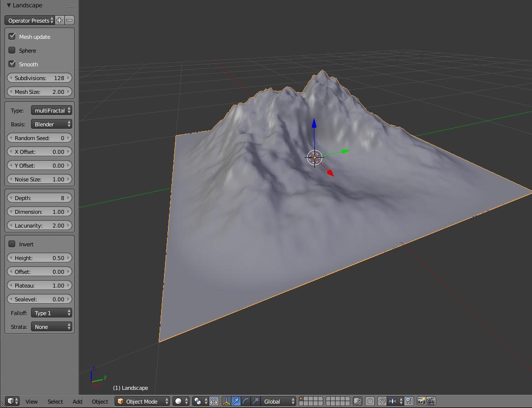Enable the Sphere checkbox

(x=12, y=50)
